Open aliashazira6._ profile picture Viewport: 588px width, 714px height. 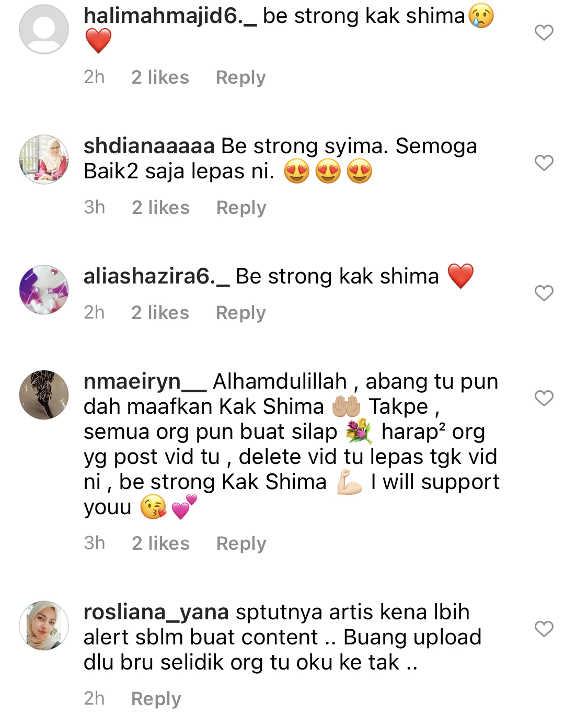[x=44, y=290]
